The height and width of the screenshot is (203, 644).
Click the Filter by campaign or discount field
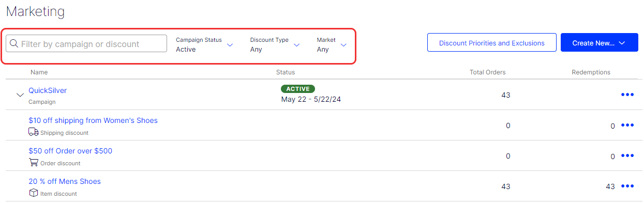(86, 44)
